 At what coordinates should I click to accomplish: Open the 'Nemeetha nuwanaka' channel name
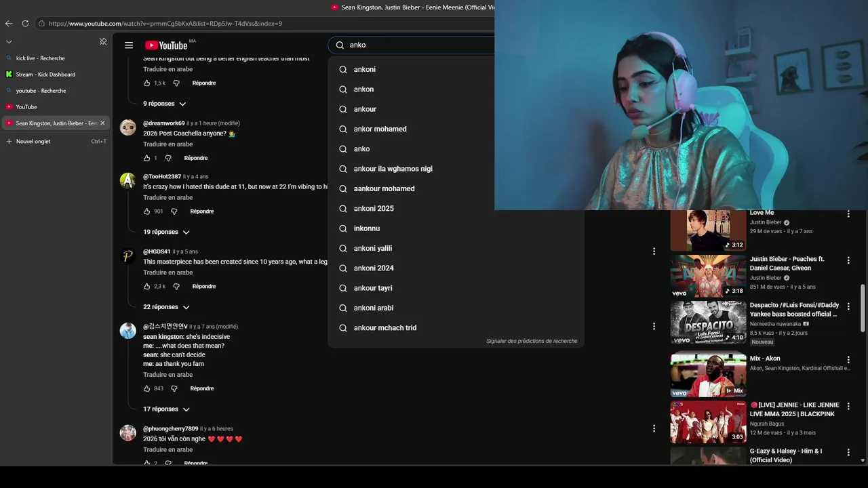[775, 324]
